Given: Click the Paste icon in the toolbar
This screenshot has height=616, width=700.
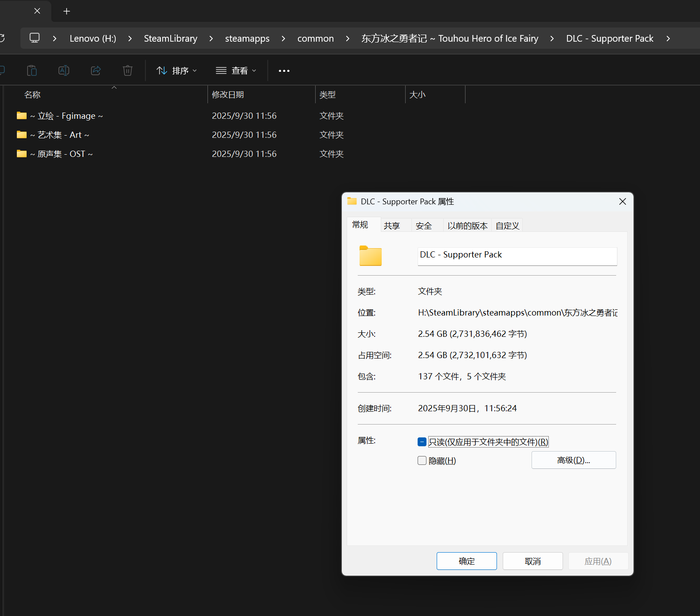Looking at the screenshot, I should coord(32,70).
